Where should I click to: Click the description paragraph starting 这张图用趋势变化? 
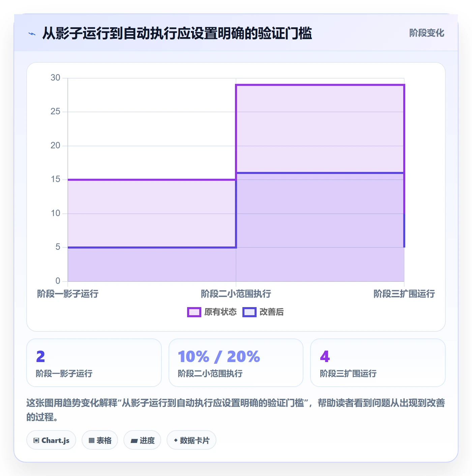click(x=236, y=410)
